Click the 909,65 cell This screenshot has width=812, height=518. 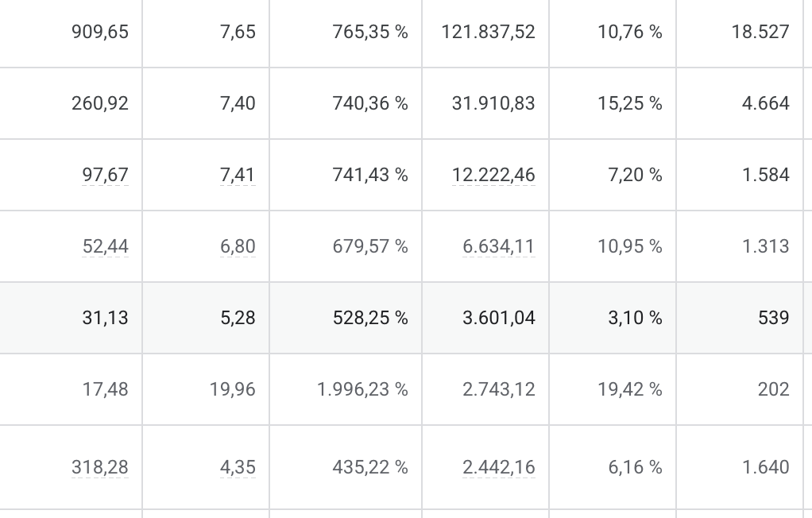(x=100, y=32)
